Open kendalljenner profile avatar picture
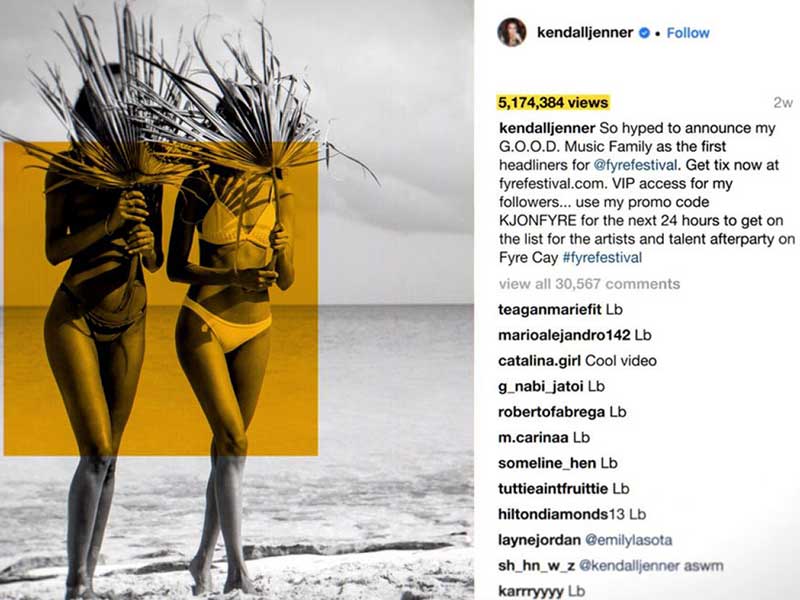 tap(512, 32)
